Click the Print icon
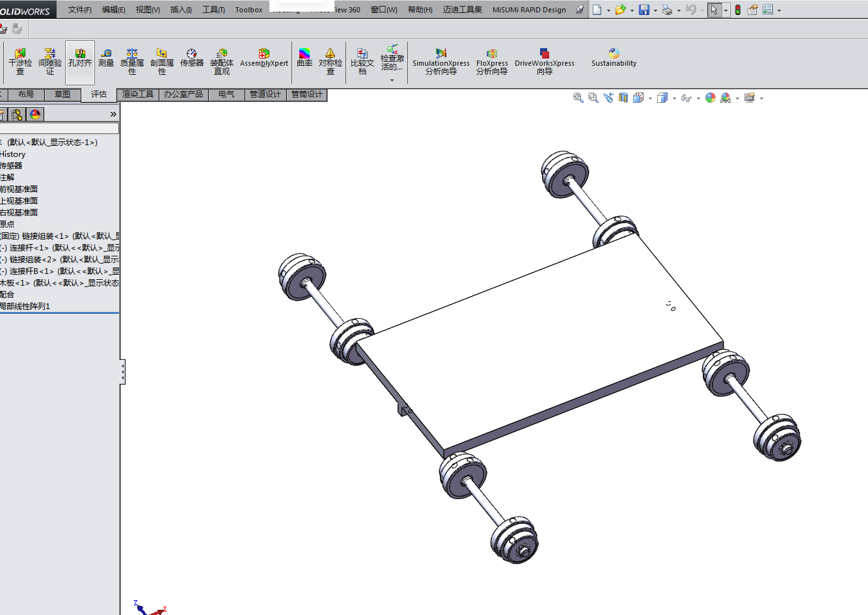Image resolution: width=868 pixels, height=615 pixels. [x=667, y=10]
